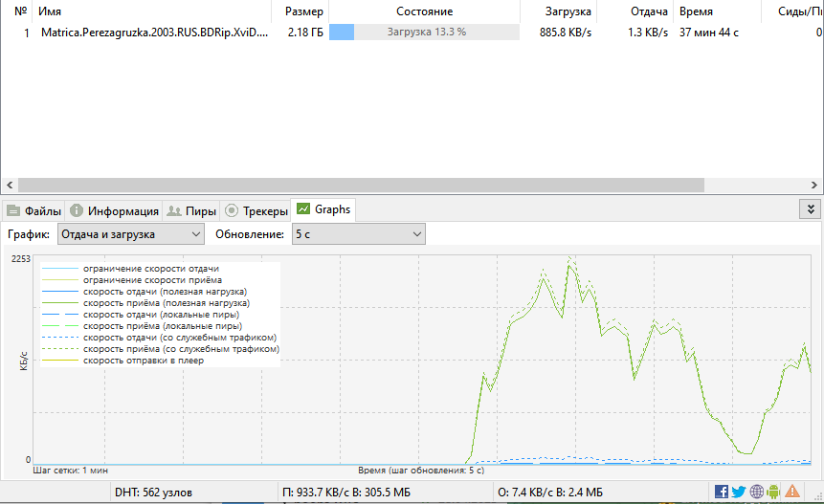
Task: Open the Twitter bird icon
Action: pyautogui.click(x=738, y=492)
